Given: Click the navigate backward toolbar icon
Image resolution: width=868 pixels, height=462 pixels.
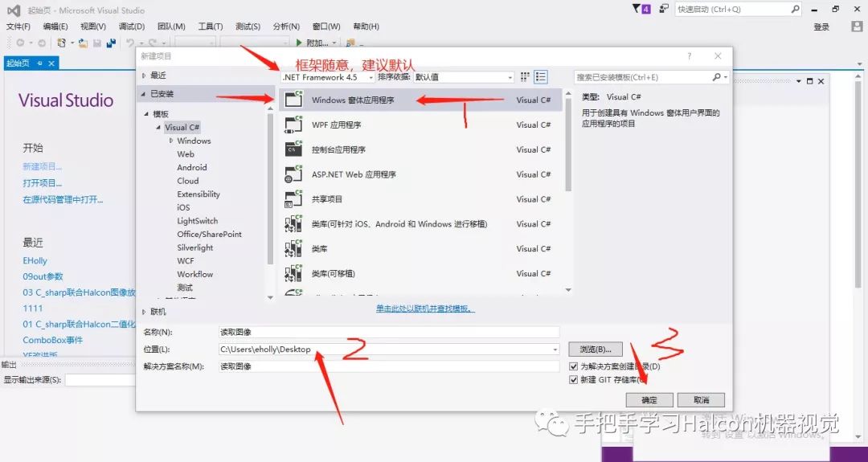Looking at the screenshot, I should [20, 43].
